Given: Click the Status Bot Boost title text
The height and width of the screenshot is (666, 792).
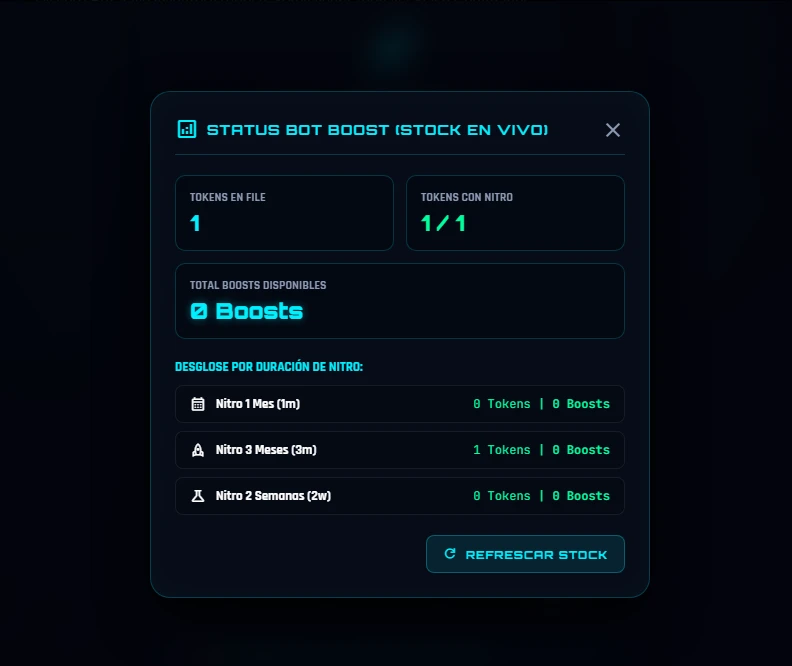Looking at the screenshot, I should pos(377,130).
